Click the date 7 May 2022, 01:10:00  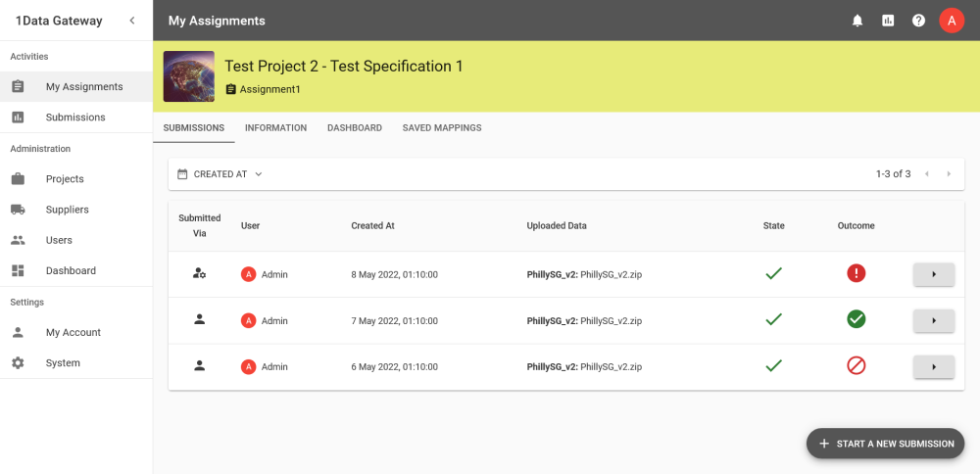[x=394, y=321]
